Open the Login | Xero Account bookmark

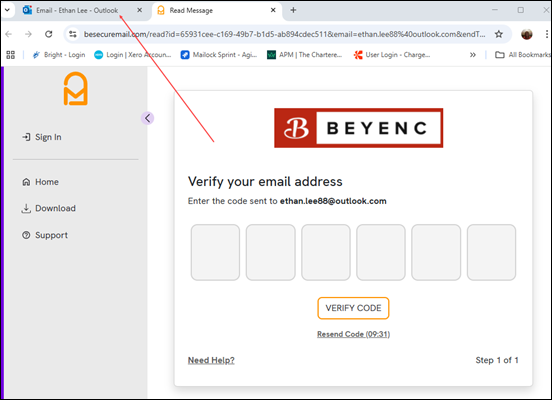tap(133, 55)
